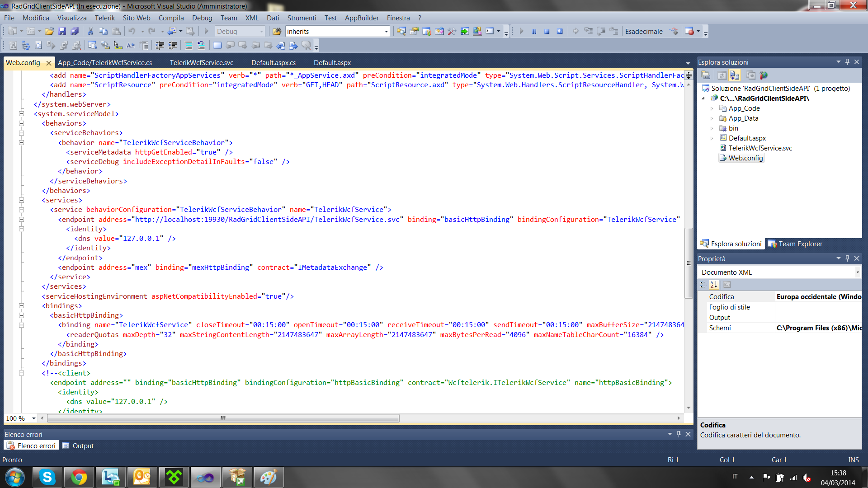Open the Documento XML object dropdown

click(x=857, y=272)
